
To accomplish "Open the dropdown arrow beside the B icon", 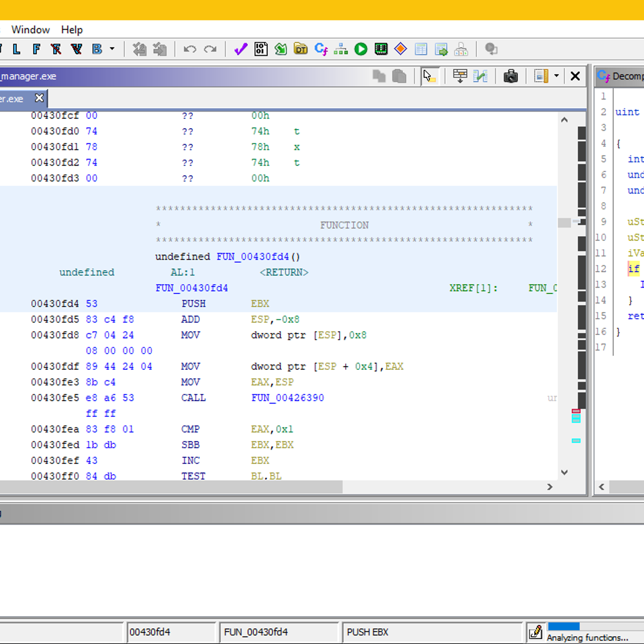I will (x=112, y=49).
